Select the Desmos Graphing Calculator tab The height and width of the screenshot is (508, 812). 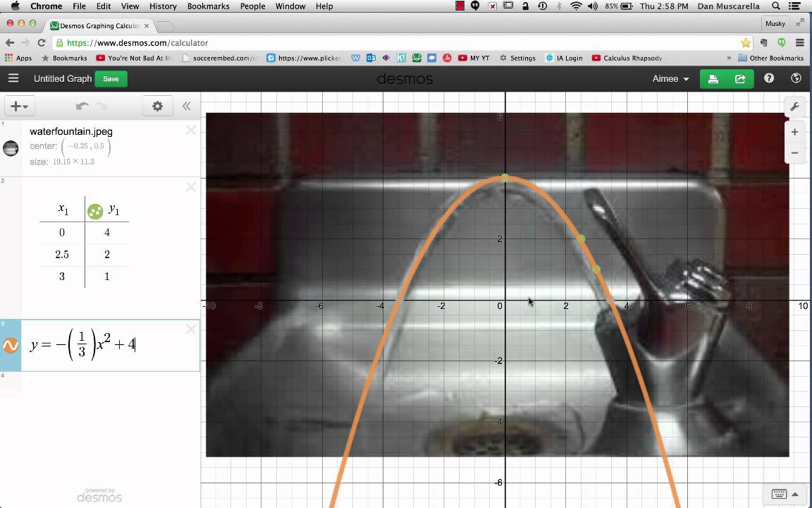(100, 25)
